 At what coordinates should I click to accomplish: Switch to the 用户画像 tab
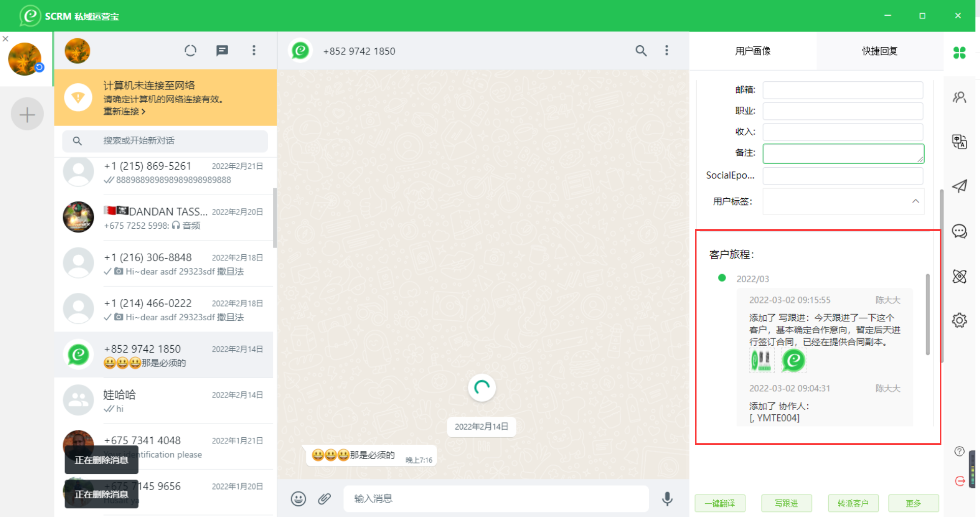[753, 51]
